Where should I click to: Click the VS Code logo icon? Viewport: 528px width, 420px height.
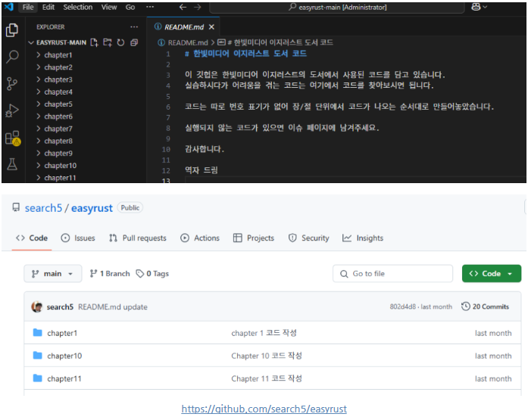(x=9, y=7)
